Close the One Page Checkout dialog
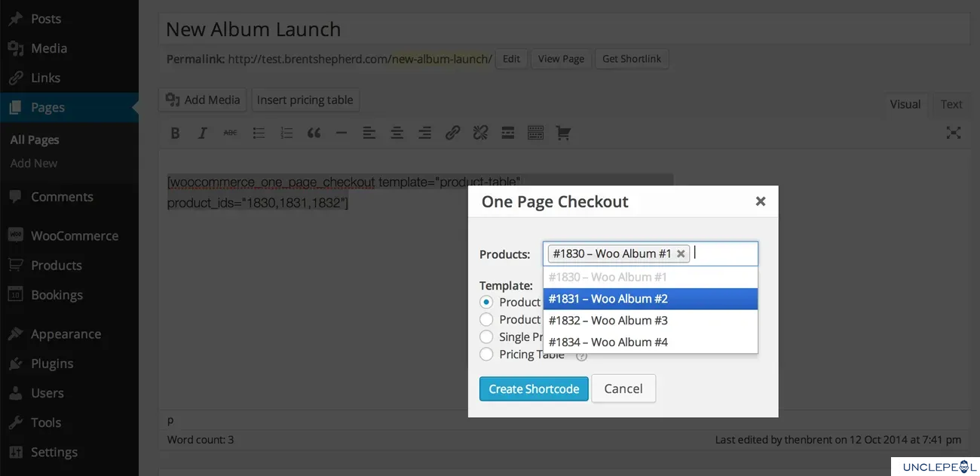 click(761, 201)
